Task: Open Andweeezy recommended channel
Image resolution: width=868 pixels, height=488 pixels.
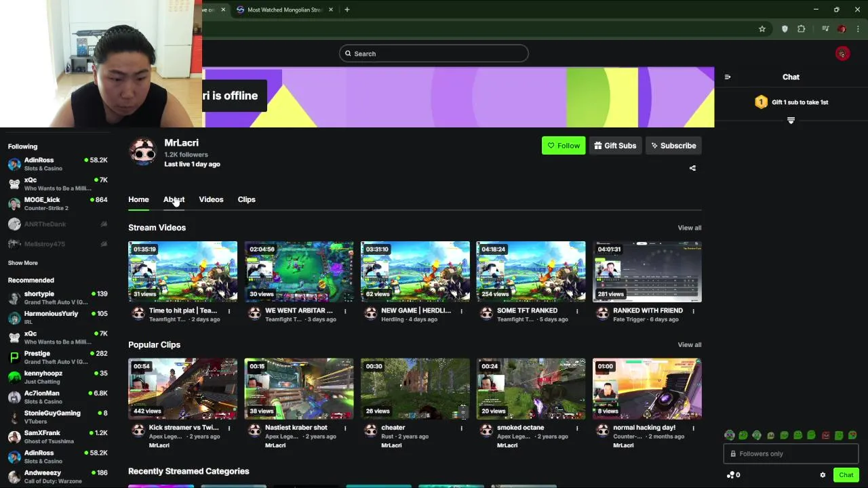Action: coord(58,476)
